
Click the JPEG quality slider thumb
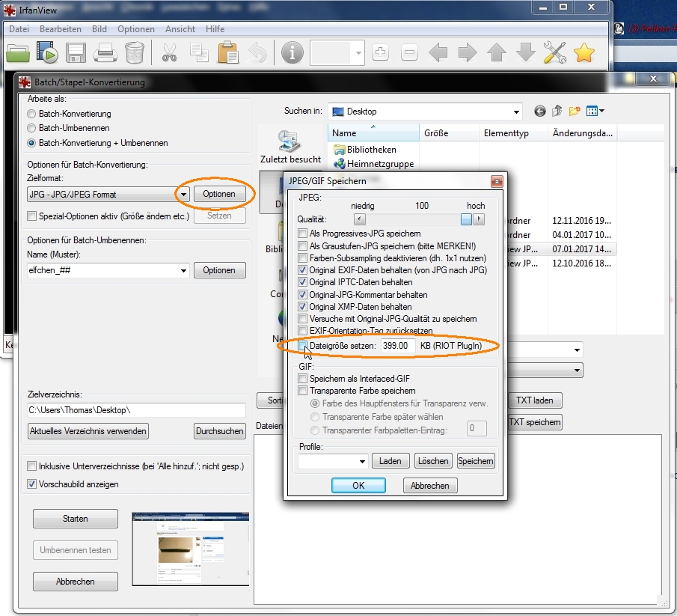coord(466,219)
